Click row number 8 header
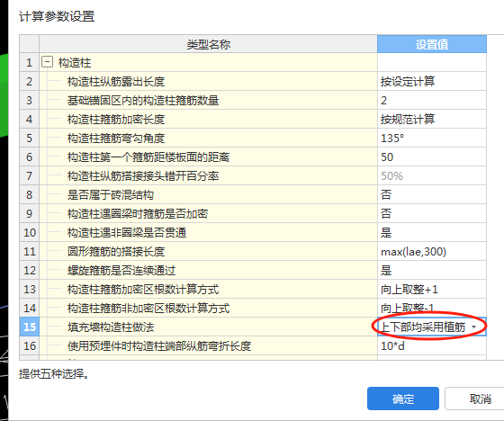Image resolution: width=504 pixels, height=421 pixels. point(29,194)
